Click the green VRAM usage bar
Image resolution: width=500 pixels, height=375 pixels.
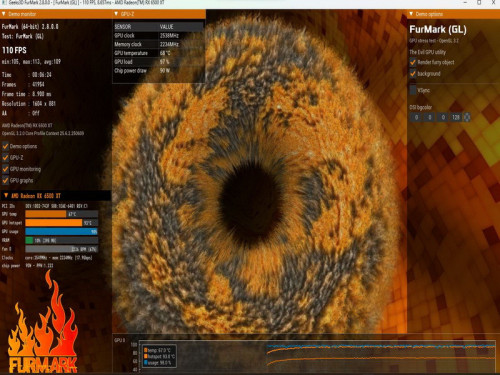coord(29,240)
